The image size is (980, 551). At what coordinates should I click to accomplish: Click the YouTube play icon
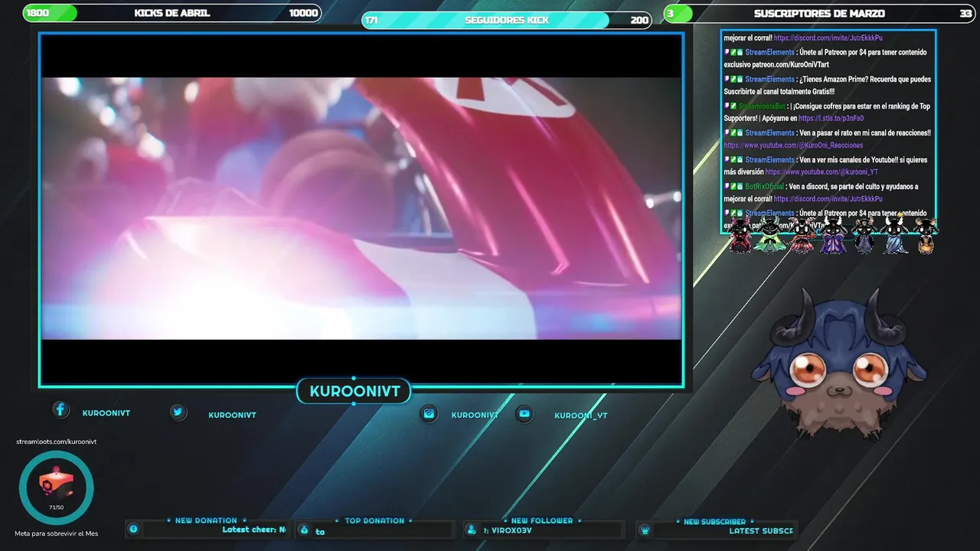(x=524, y=413)
